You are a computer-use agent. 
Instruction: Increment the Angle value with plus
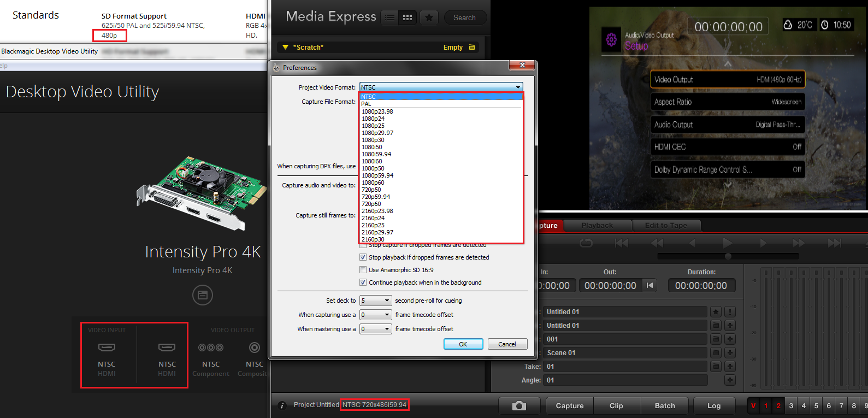[730, 380]
